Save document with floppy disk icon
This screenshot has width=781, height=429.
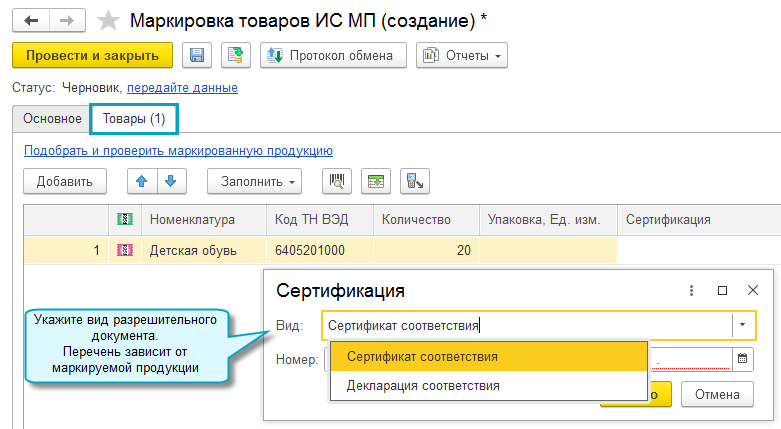point(197,56)
